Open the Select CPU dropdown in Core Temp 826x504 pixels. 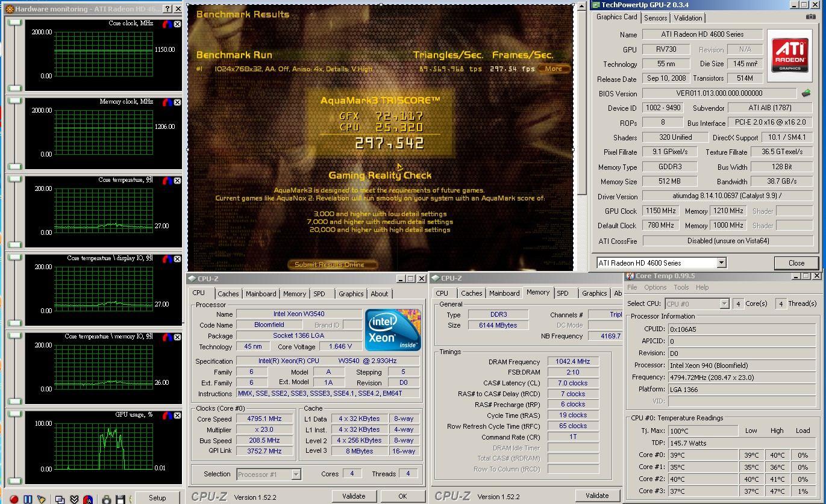[x=725, y=304]
